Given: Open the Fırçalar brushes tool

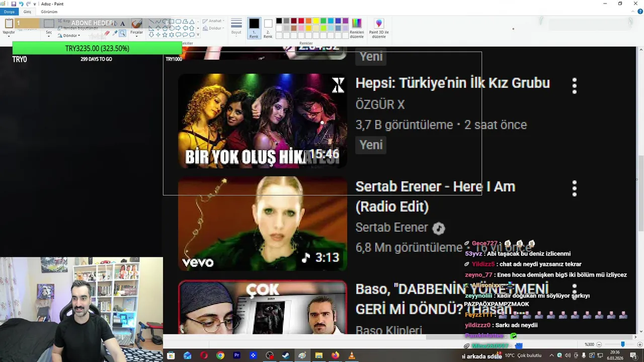Looking at the screenshot, I should click(x=137, y=27).
